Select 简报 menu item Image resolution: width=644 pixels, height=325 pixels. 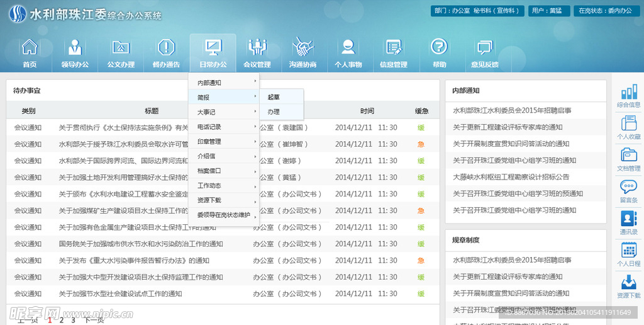point(224,98)
